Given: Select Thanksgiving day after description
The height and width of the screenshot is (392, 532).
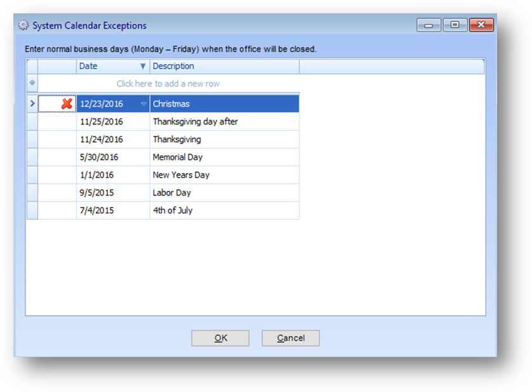Looking at the screenshot, I should [x=224, y=122].
